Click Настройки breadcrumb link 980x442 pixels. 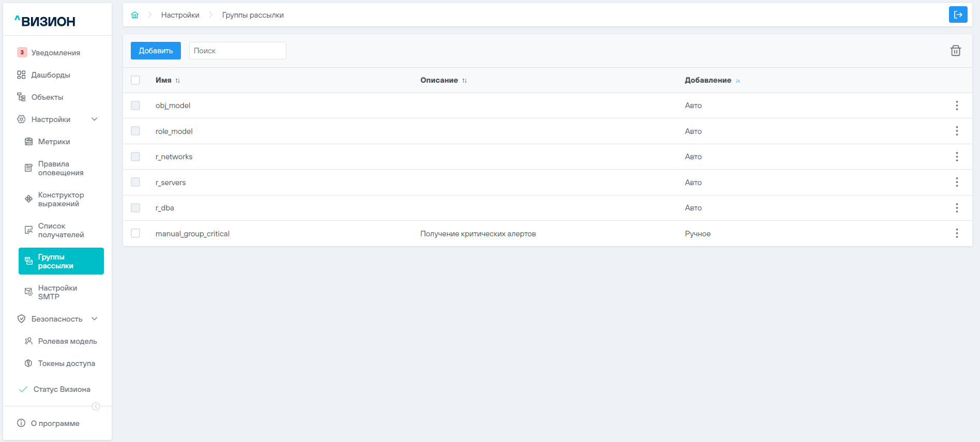(180, 15)
